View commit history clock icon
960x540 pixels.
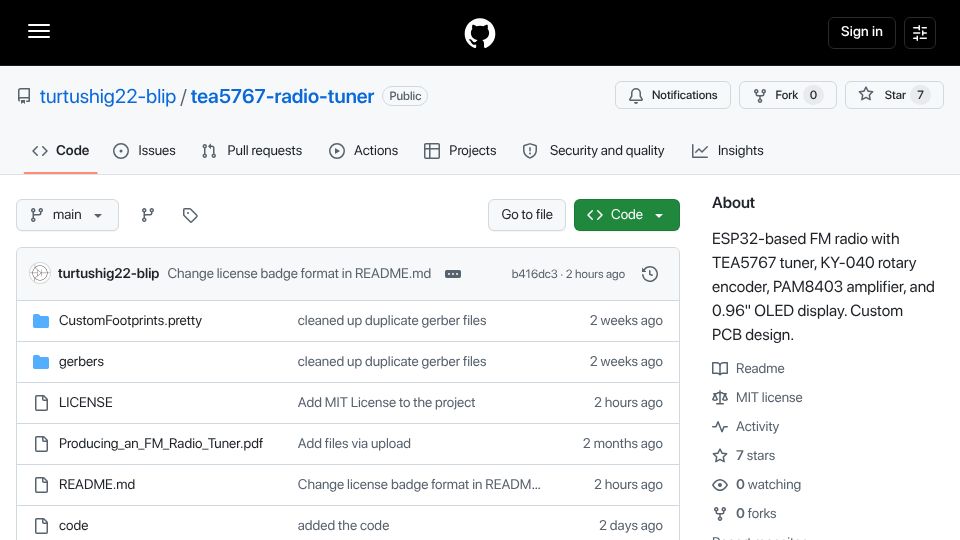[x=650, y=274]
